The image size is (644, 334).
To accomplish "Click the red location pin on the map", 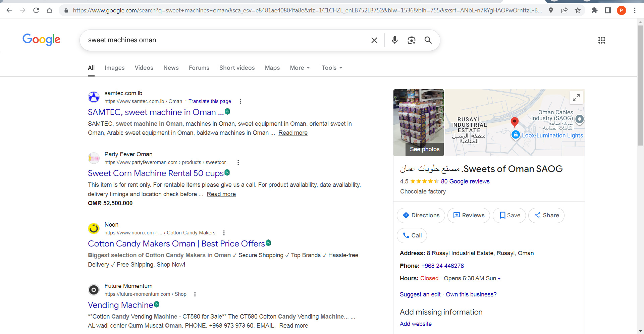I will [x=515, y=122].
